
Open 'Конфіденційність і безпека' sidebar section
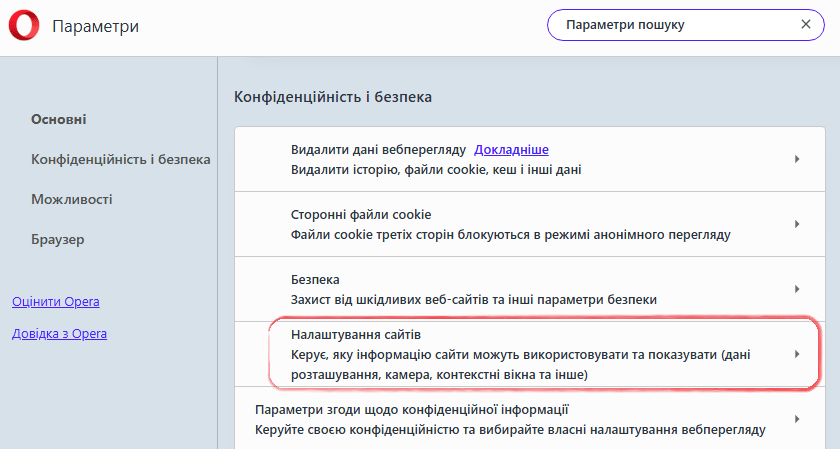pyautogui.click(x=120, y=160)
